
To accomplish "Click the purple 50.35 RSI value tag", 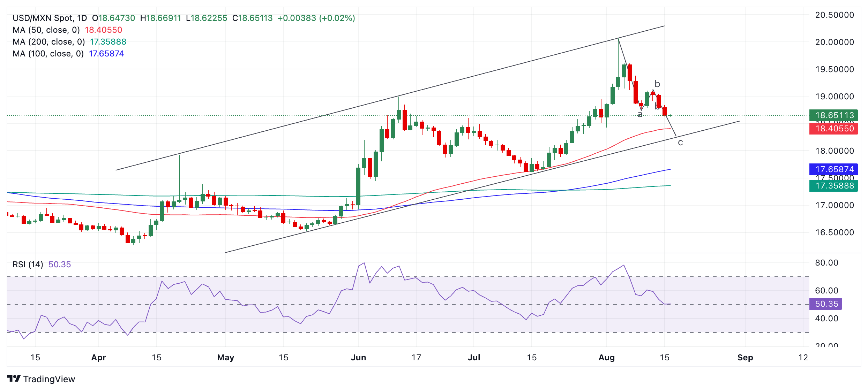I will click(x=826, y=304).
